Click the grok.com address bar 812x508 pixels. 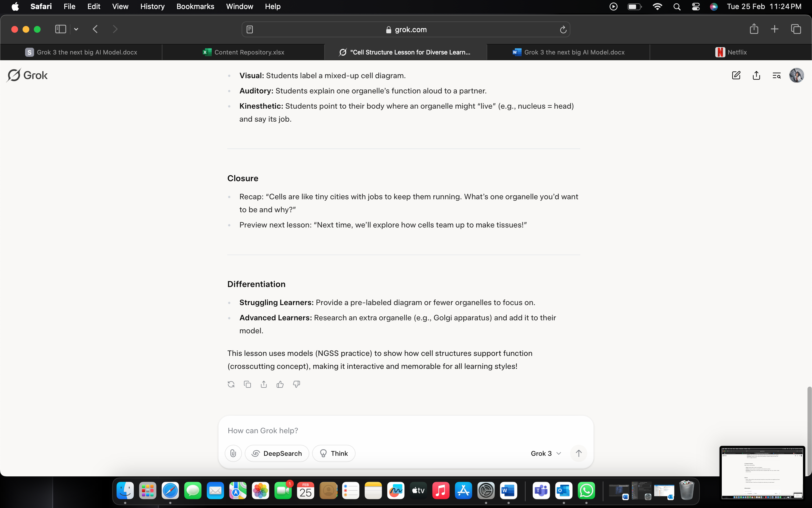pyautogui.click(x=406, y=30)
